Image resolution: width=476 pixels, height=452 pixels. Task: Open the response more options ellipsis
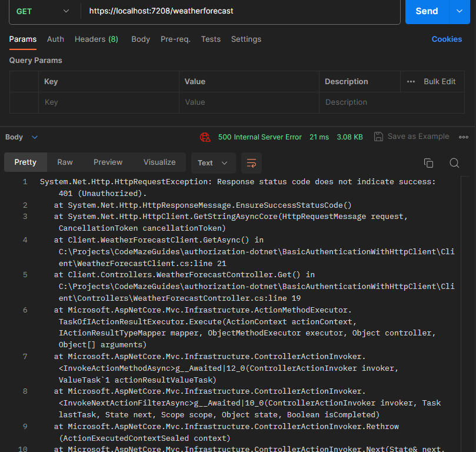(464, 137)
